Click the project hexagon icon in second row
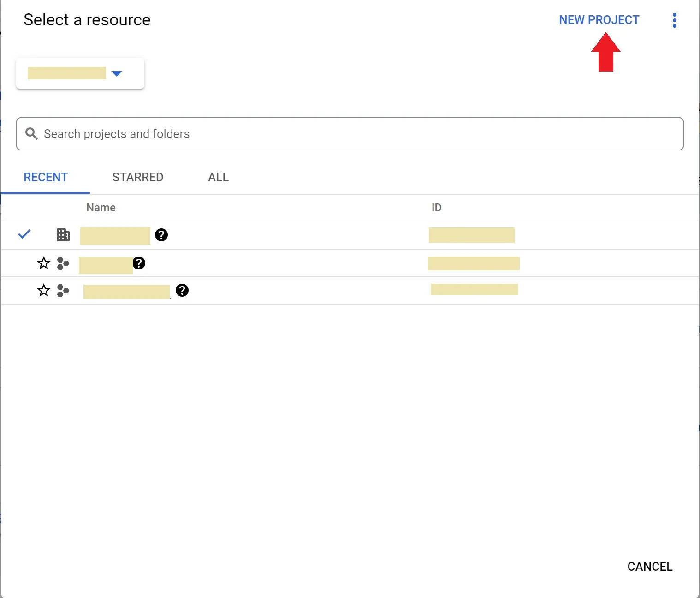Image resolution: width=700 pixels, height=598 pixels. click(x=63, y=263)
